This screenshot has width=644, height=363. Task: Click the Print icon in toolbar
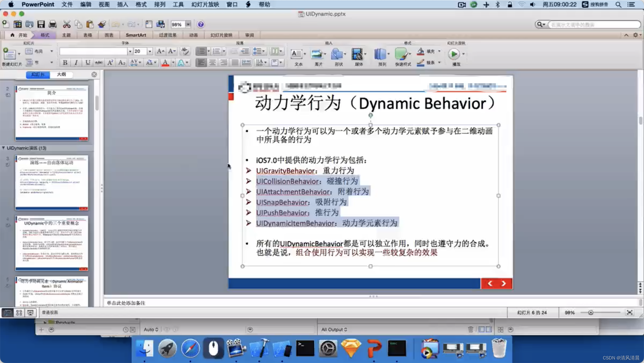point(53,24)
